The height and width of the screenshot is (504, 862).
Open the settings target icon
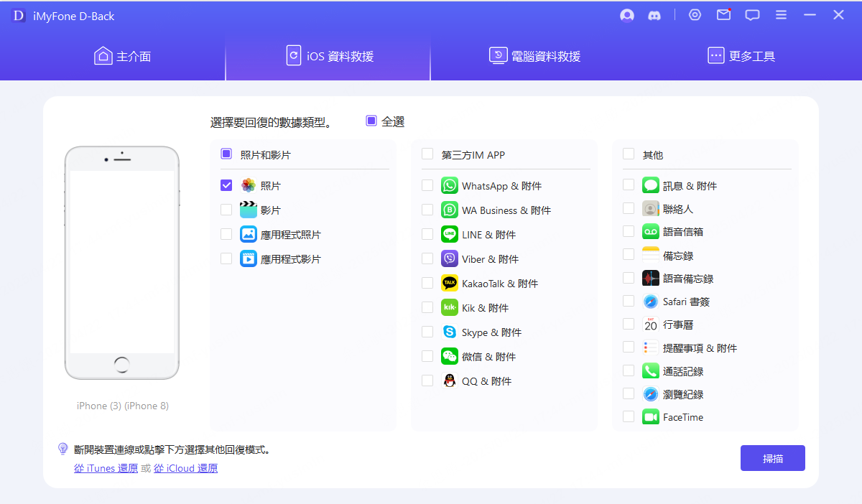pyautogui.click(x=695, y=14)
